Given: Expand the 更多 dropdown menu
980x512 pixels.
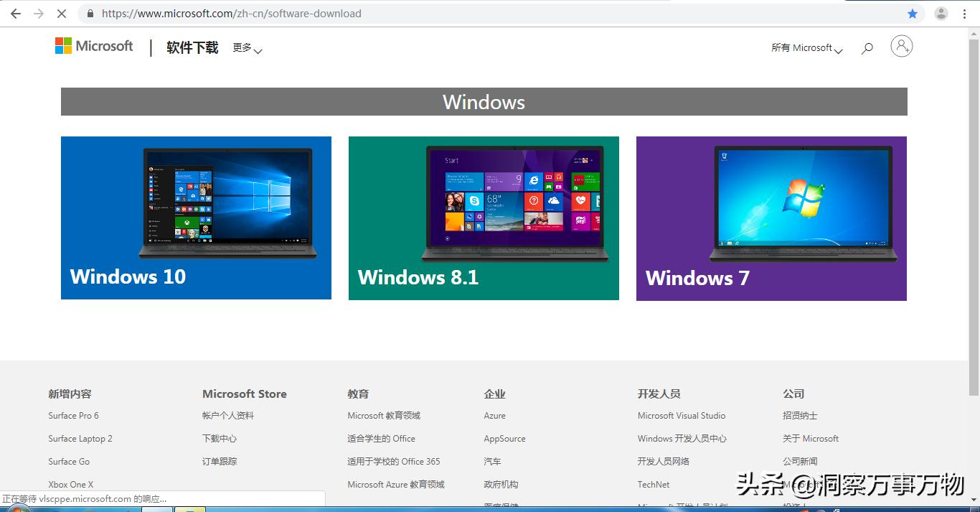Looking at the screenshot, I should pyautogui.click(x=246, y=48).
